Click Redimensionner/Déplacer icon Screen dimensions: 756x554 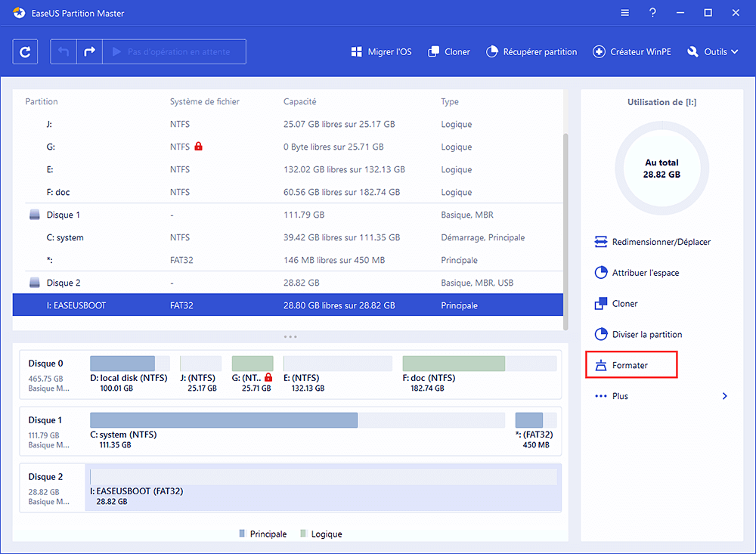click(601, 242)
